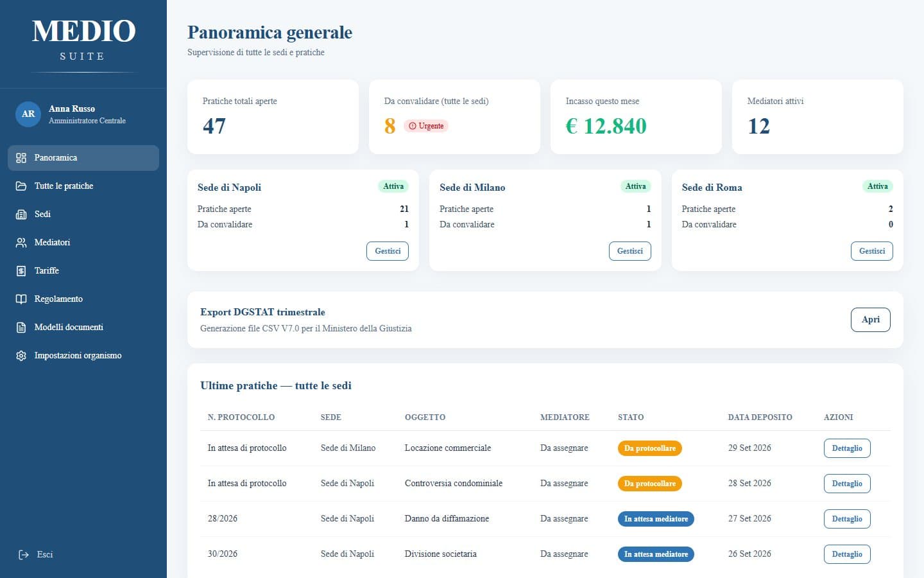Click the N. PROTOCOLLO column header
This screenshot has width=924, height=578.
click(241, 417)
